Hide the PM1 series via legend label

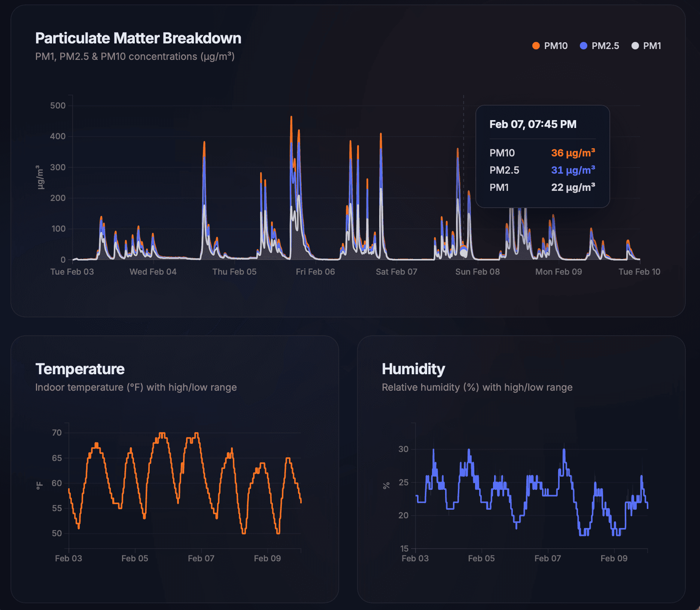click(652, 46)
